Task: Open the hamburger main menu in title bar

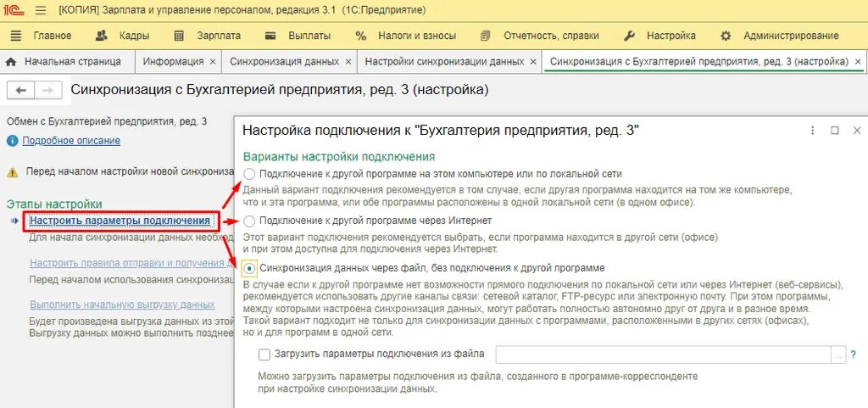Action: [x=41, y=10]
